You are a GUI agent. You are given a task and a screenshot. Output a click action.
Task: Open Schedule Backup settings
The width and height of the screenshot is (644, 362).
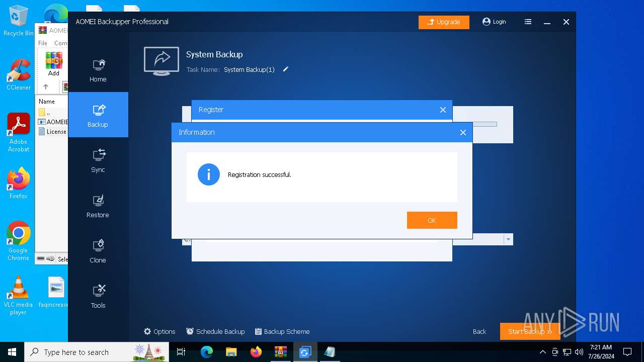pos(215,331)
